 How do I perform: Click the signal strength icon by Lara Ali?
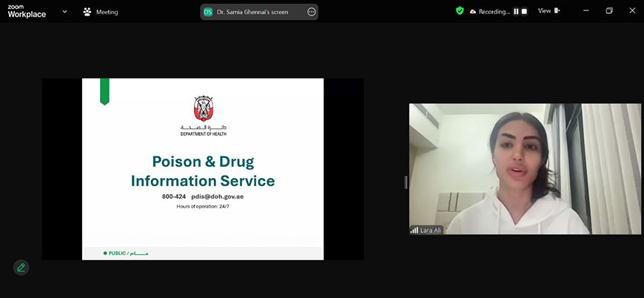click(x=414, y=231)
